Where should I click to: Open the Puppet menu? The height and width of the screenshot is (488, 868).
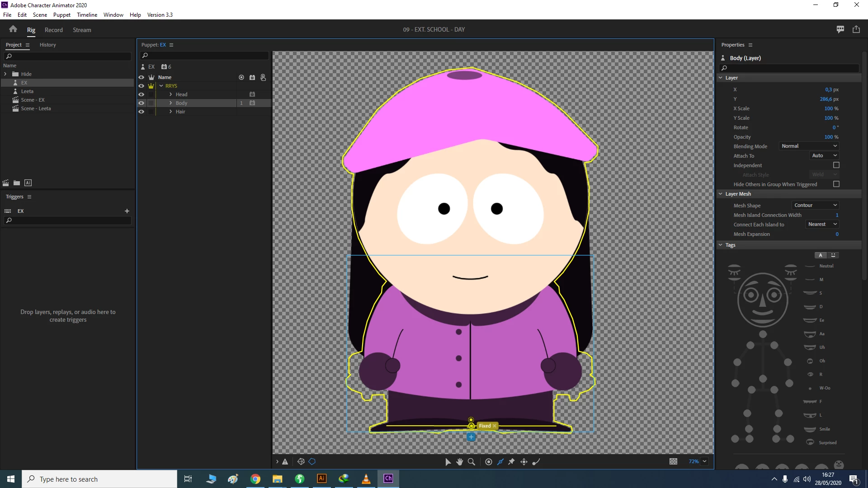[61, 15]
